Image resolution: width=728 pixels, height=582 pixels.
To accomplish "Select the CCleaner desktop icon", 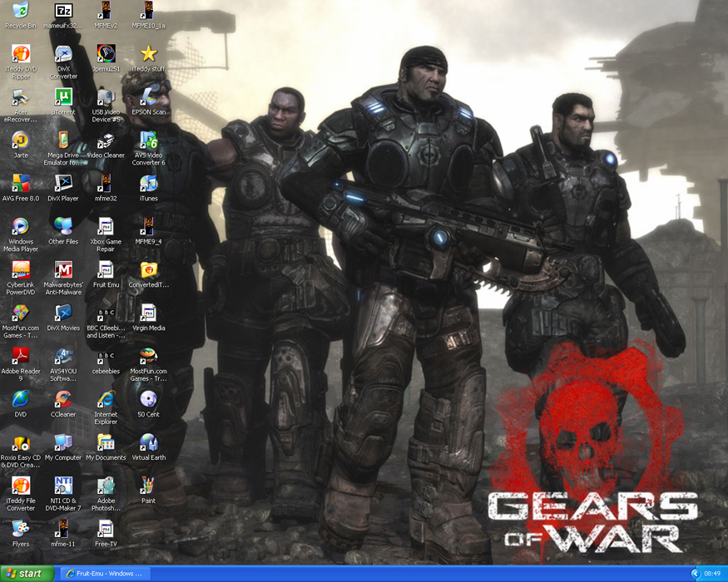I will [x=63, y=399].
